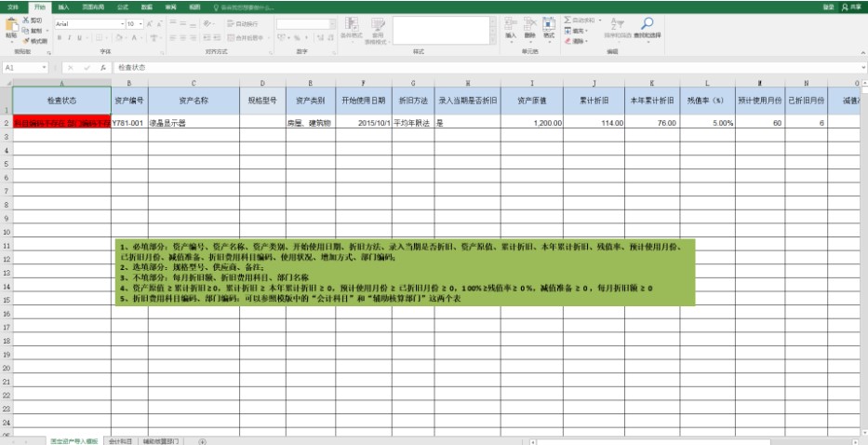Open the cell Borders tool
Viewport: 868px width, 445px height.
coord(99,37)
